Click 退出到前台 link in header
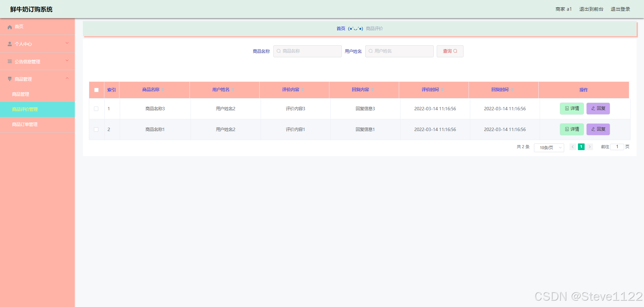Viewport: 644px width, 307px height. (x=591, y=9)
